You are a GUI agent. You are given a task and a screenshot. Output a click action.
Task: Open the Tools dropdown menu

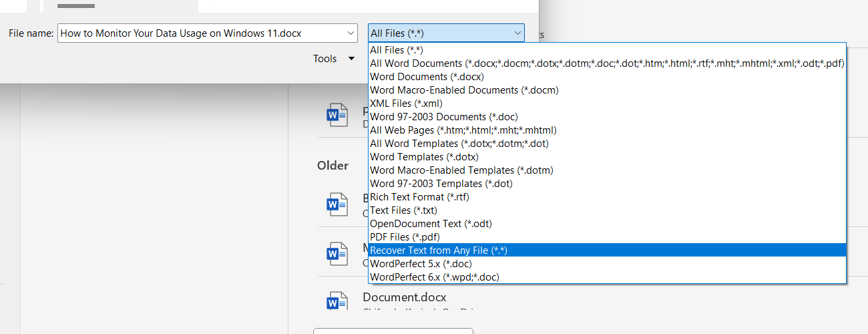(x=334, y=59)
